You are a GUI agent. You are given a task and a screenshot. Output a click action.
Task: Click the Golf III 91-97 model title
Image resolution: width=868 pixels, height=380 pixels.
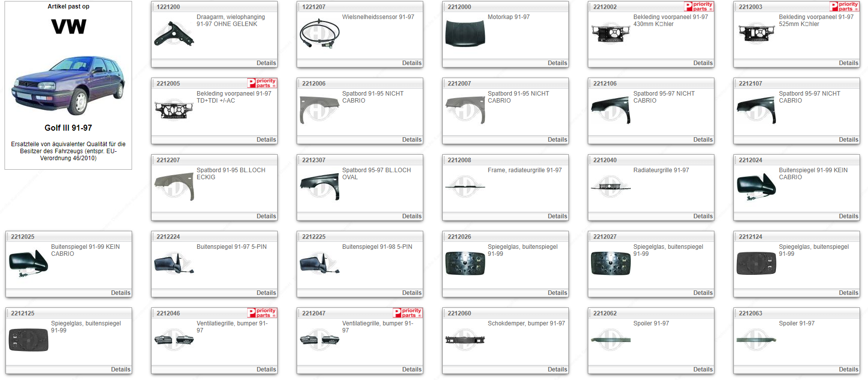coord(69,128)
